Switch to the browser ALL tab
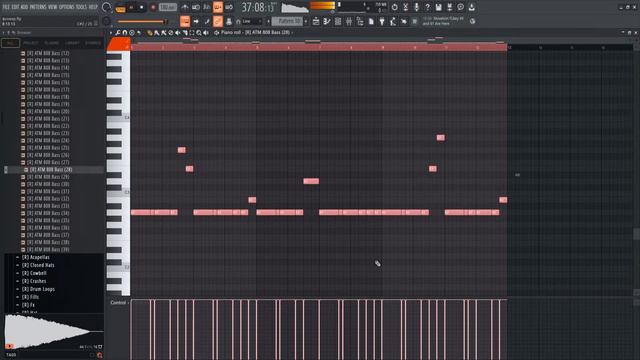The width and height of the screenshot is (640, 360). [10, 43]
